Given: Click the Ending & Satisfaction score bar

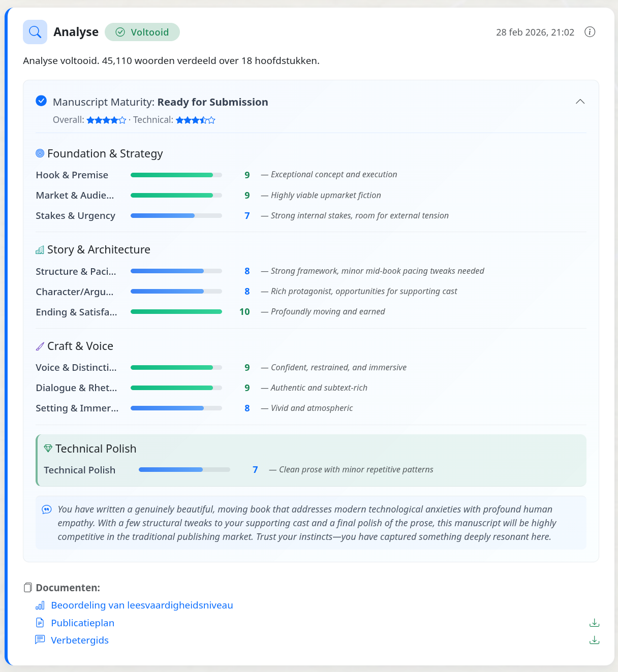Looking at the screenshot, I should pos(176,312).
